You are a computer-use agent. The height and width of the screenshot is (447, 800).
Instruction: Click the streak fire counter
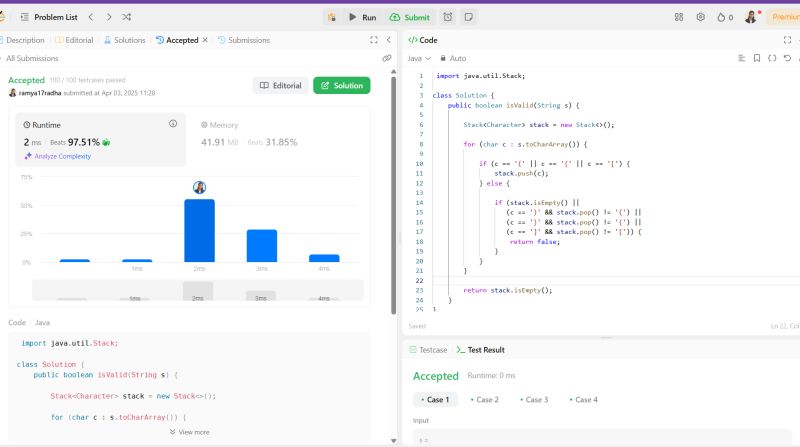click(x=725, y=17)
